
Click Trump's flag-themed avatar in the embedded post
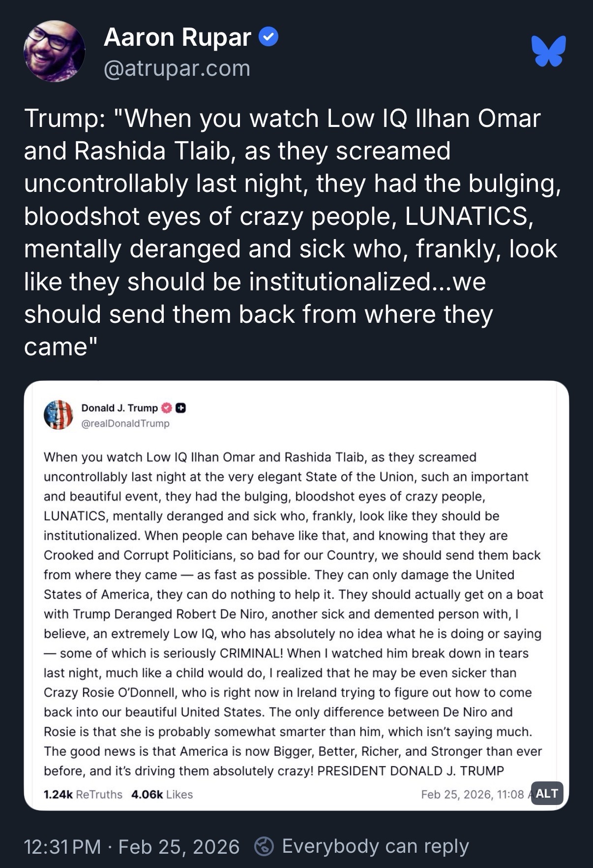click(59, 415)
